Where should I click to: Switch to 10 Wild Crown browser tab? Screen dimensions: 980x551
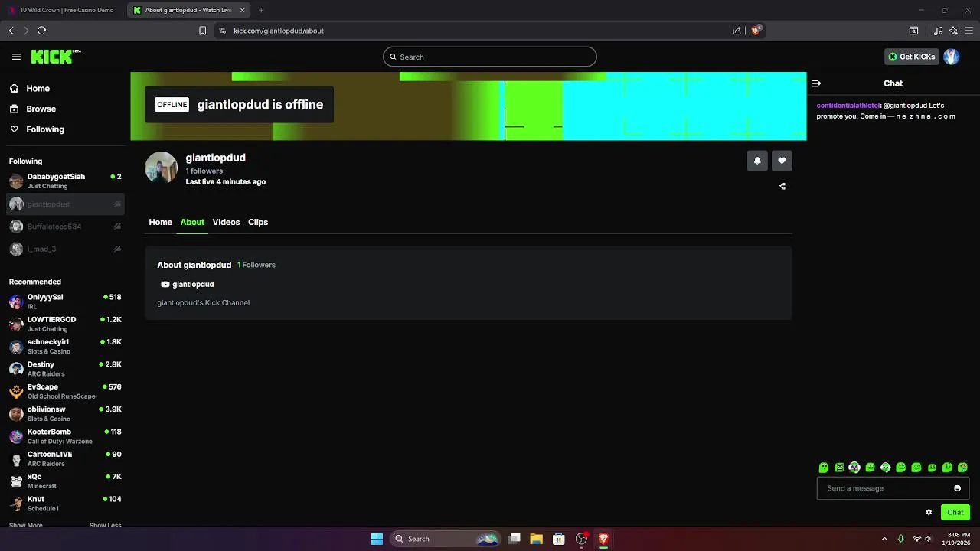[63, 10]
